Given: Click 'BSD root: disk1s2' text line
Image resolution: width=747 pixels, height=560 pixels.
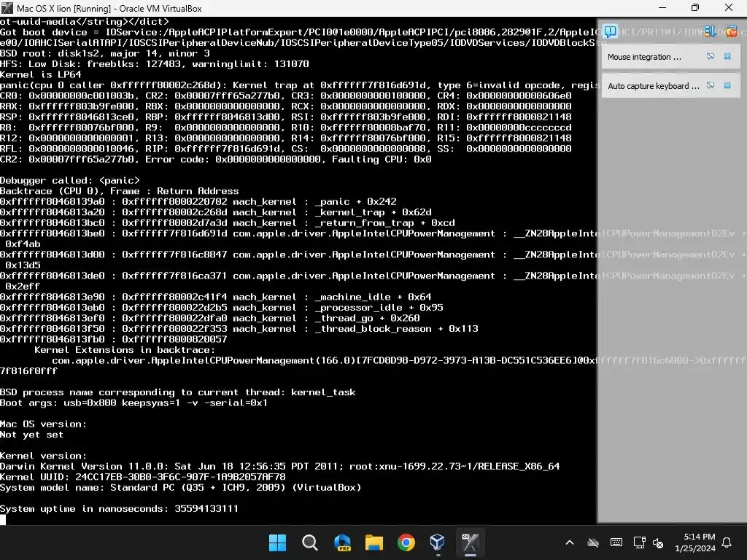Looking at the screenshot, I should point(105,53).
